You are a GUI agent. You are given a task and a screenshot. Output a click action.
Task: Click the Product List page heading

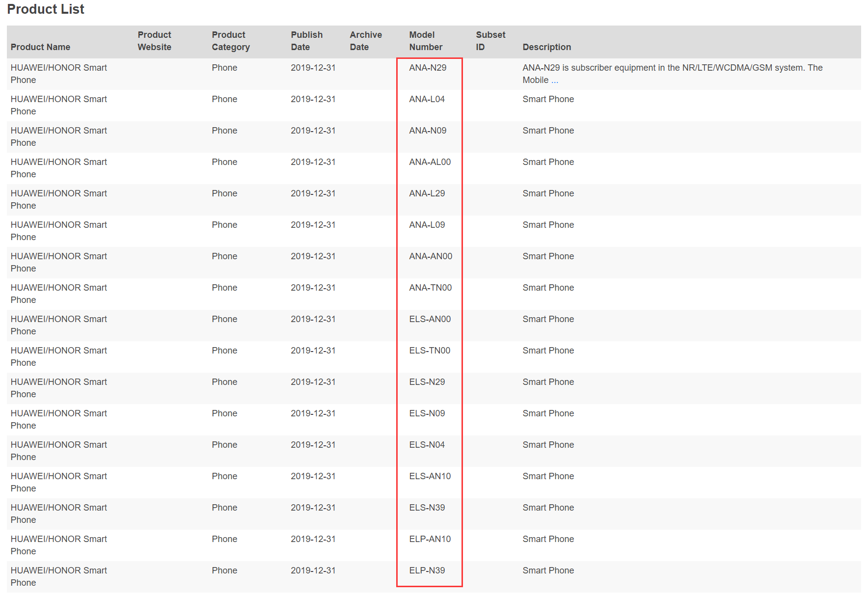pos(46,9)
